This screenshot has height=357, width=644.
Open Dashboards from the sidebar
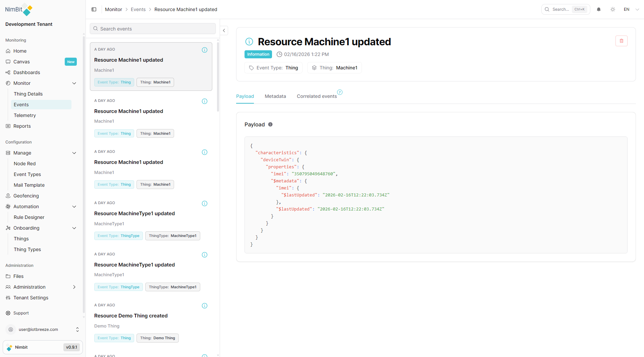pos(26,72)
